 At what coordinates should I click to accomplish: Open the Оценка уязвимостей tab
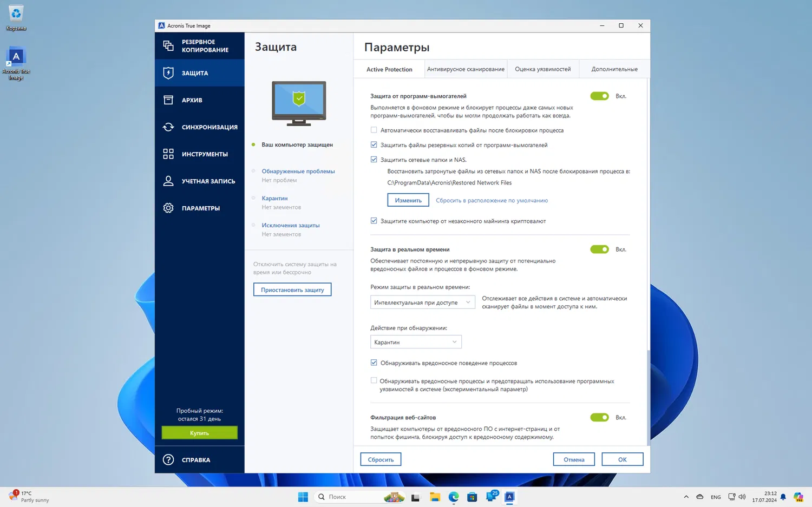543,69
